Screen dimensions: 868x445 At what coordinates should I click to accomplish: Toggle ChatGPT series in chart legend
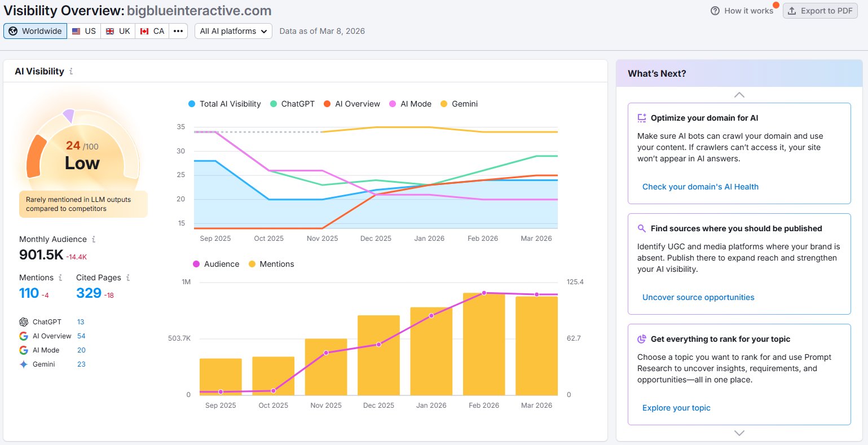coord(292,104)
